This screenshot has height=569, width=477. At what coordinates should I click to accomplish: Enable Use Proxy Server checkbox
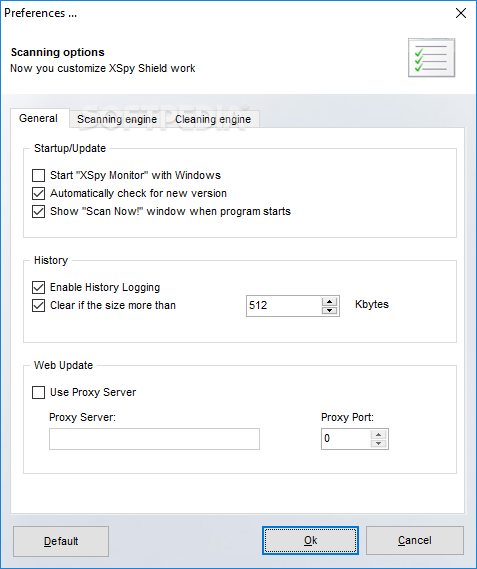pos(38,393)
